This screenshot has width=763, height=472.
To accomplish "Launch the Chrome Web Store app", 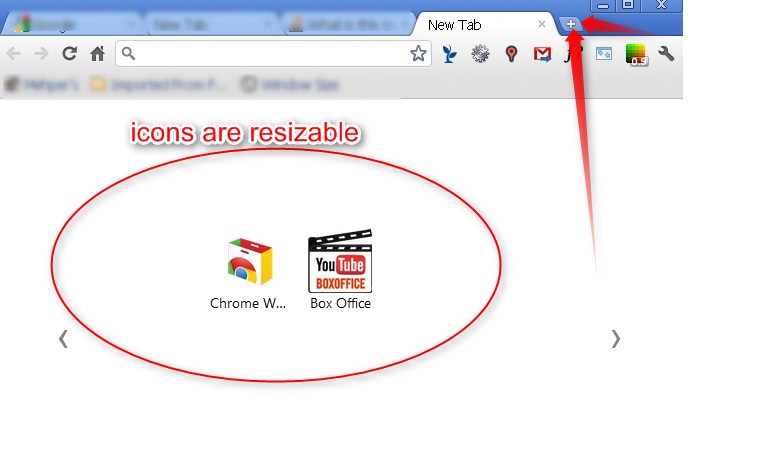I will 250,261.
